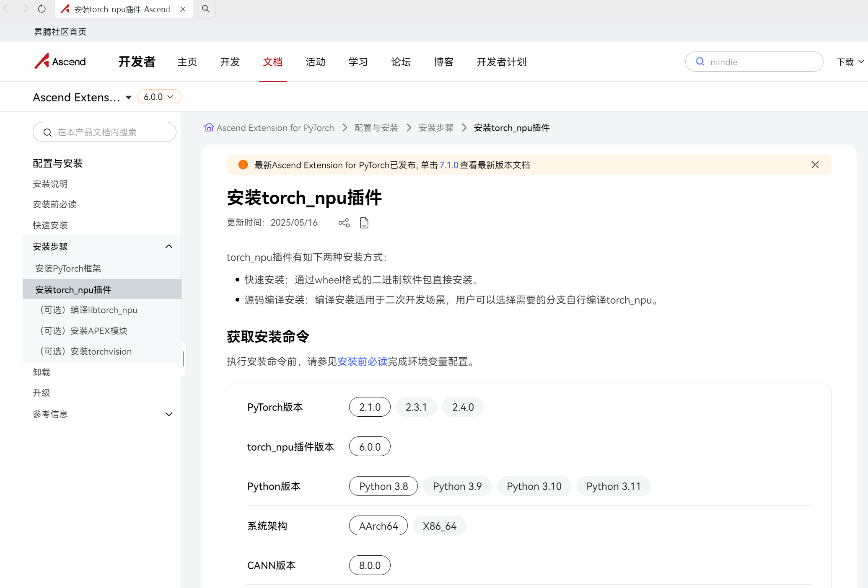Viewport: 868px width, 588px height.
Task: Click the Ascend logo
Action: (x=60, y=62)
